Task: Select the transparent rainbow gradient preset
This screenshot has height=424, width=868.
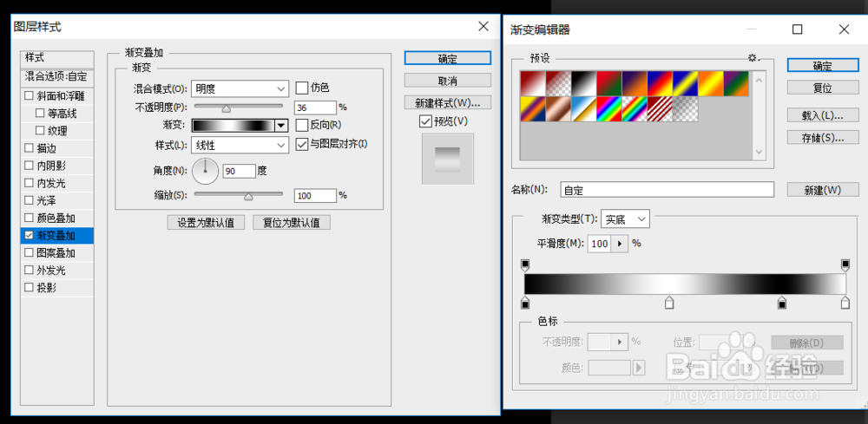Action: [x=635, y=109]
